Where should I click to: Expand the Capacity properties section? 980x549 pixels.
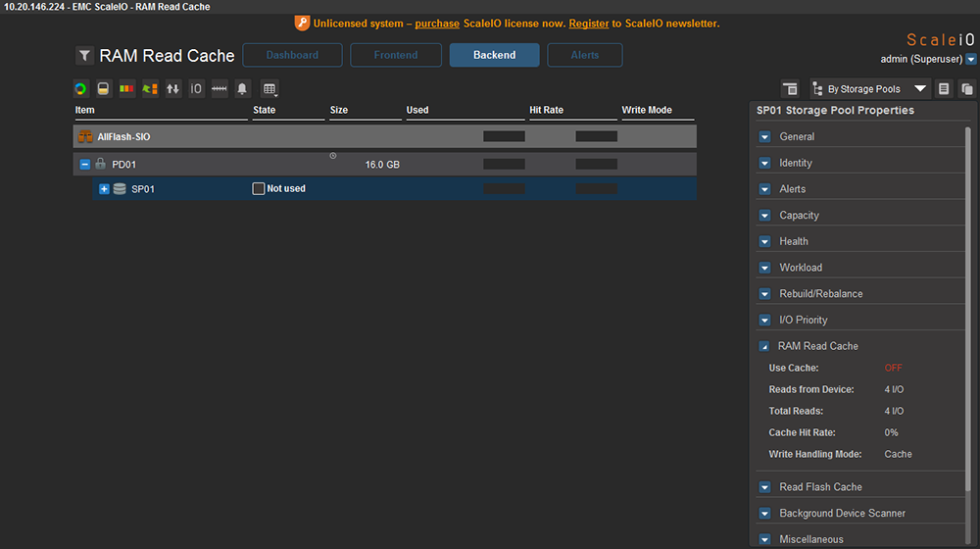tap(765, 215)
